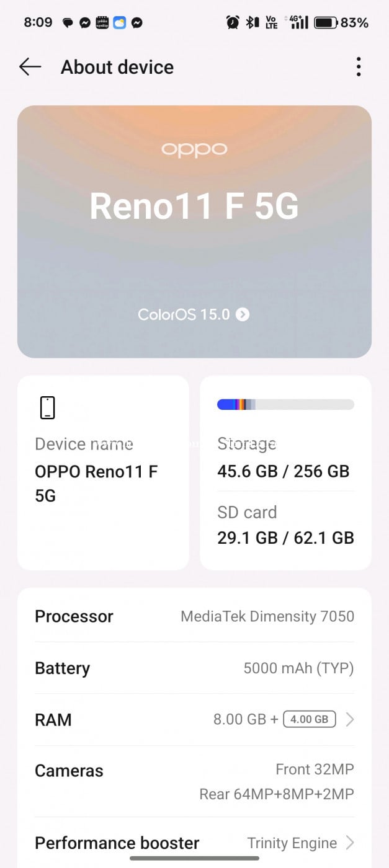389x868 pixels.
Task: Tap the VoLTE status icon
Action: pos(271,23)
